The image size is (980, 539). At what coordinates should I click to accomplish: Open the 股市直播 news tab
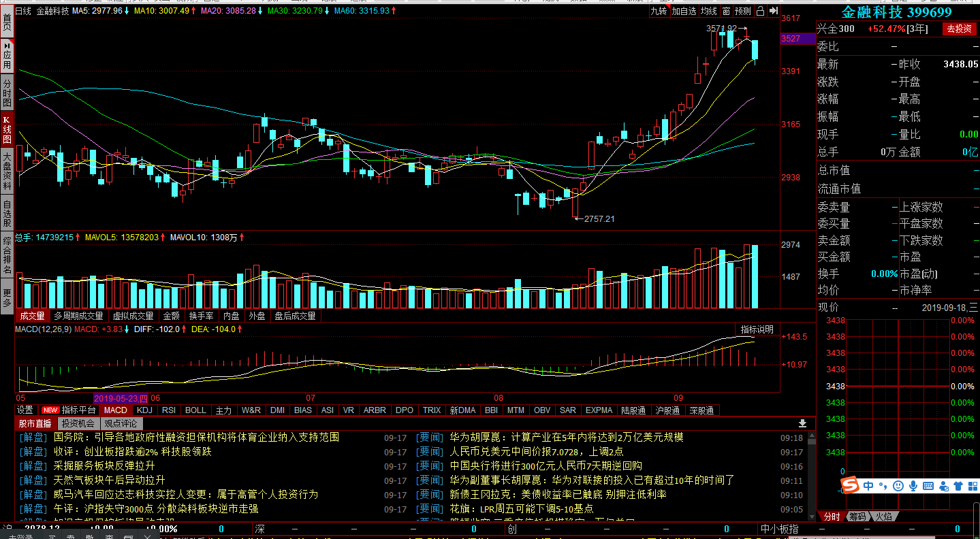pyautogui.click(x=34, y=423)
